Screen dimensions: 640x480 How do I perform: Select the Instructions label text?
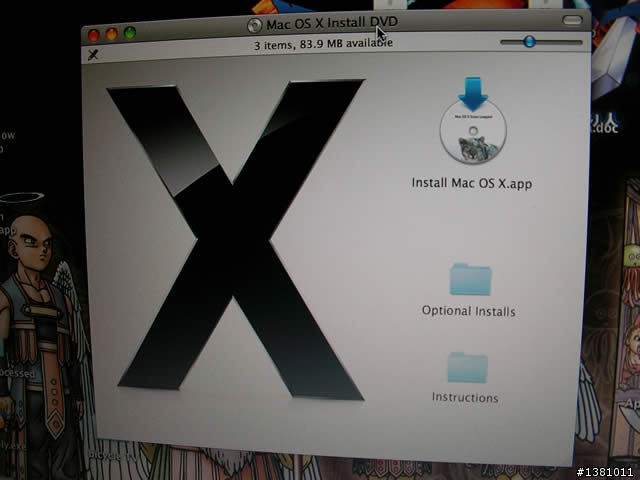point(465,398)
